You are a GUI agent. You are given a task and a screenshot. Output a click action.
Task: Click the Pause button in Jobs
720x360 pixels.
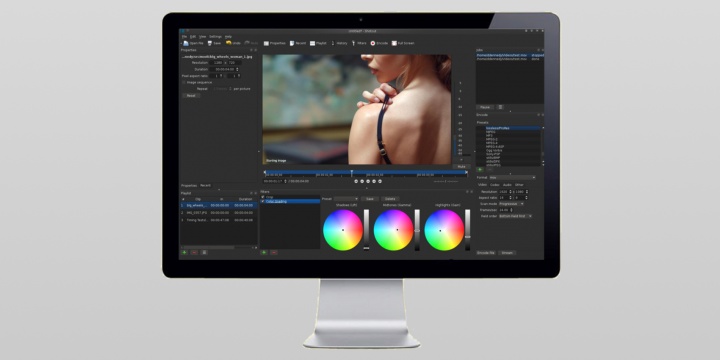pyautogui.click(x=485, y=107)
